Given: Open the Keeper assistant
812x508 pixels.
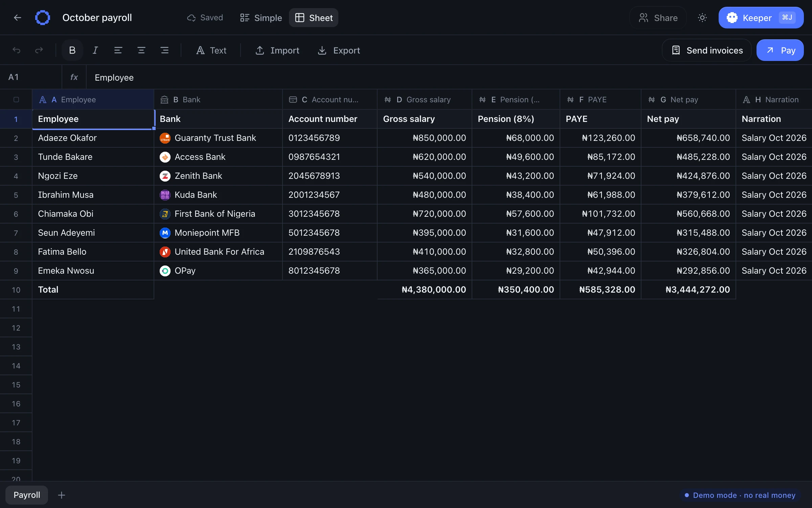Looking at the screenshot, I should pyautogui.click(x=761, y=18).
